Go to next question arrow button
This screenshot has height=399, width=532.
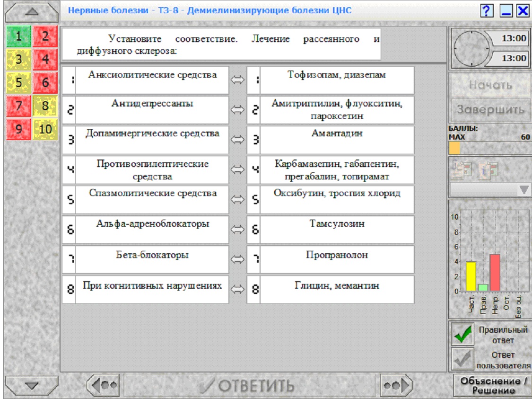[396, 385]
